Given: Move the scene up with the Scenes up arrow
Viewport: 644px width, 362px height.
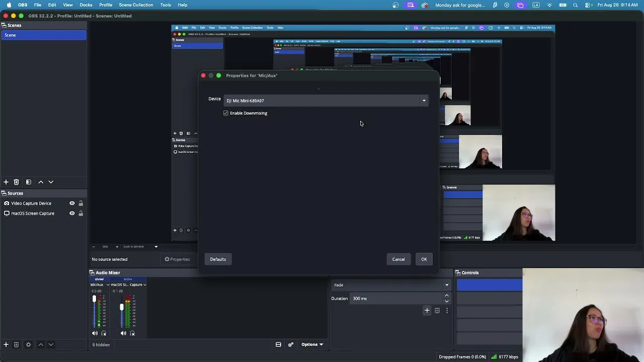Looking at the screenshot, I should click(41, 182).
